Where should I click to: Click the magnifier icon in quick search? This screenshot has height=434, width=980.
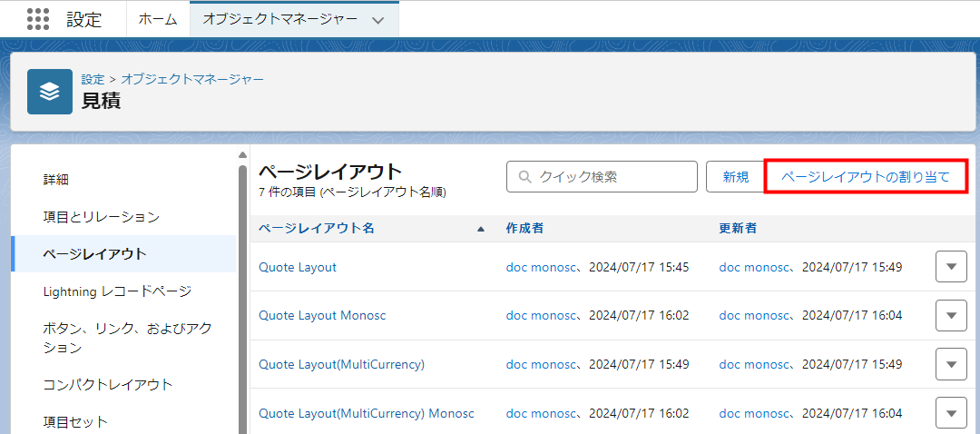tap(524, 177)
